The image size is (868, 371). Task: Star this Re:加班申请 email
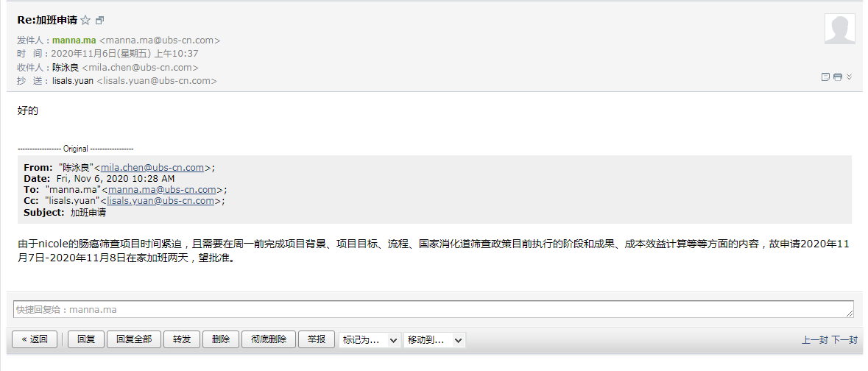[x=85, y=21]
